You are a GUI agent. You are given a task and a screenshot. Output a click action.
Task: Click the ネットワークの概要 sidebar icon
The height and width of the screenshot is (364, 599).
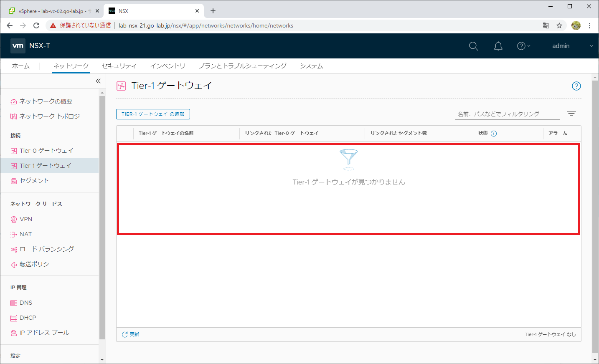point(14,102)
